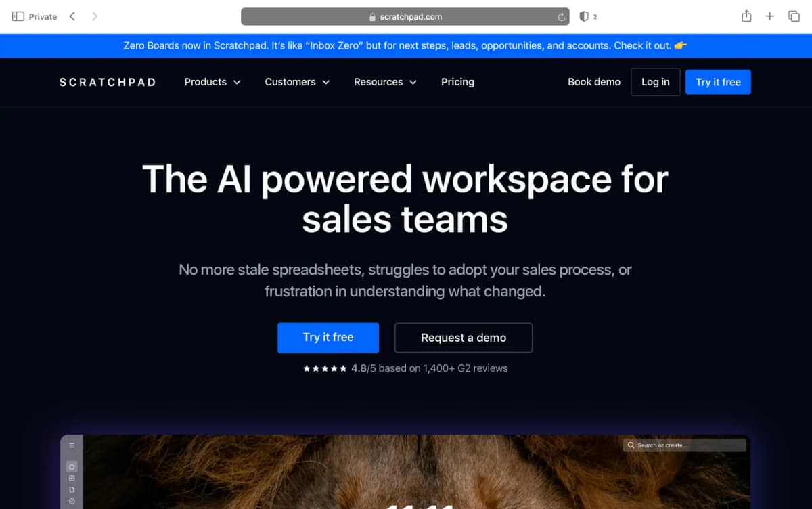Open the Share icon in Safari toolbar
812x509 pixels.
pos(746,16)
